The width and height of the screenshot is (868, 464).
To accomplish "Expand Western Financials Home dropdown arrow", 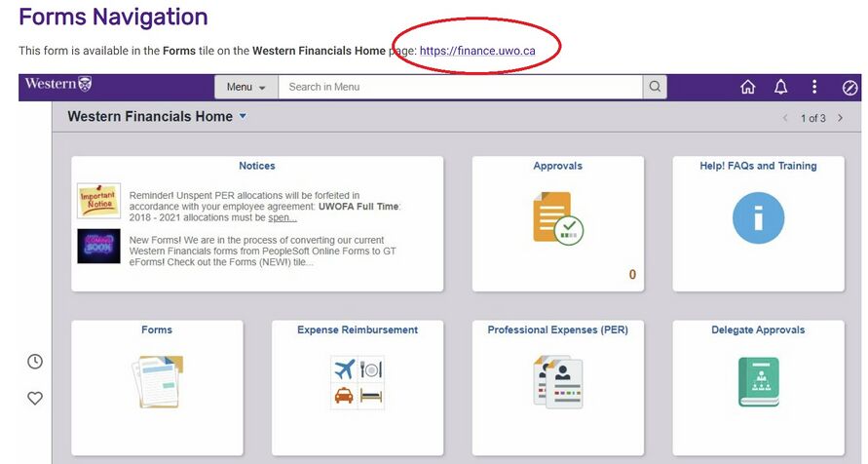I will tap(243, 116).
